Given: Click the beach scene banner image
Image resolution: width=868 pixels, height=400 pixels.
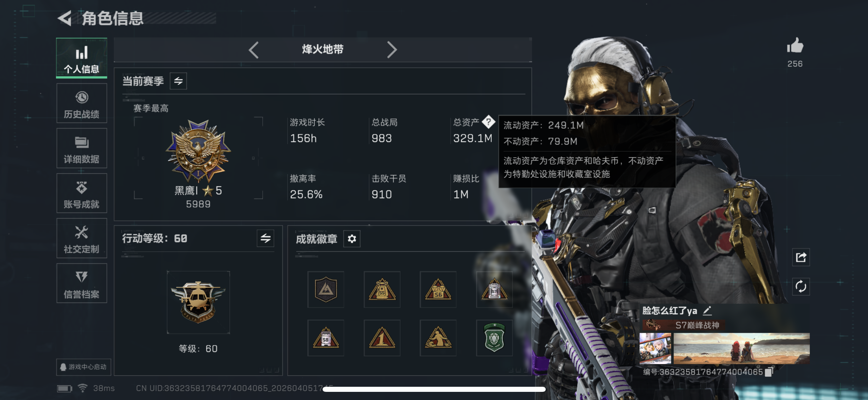Looking at the screenshot, I should (x=742, y=348).
